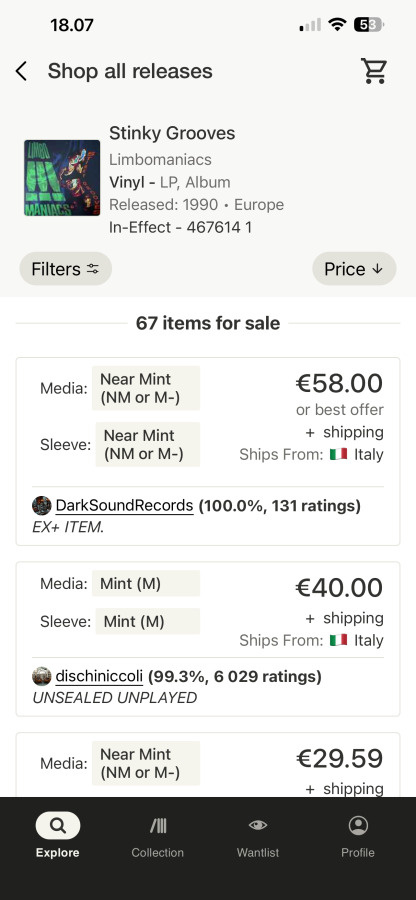This screenshot has width=416, height=900.
Task: Open the Filters options
Action: 65,269
